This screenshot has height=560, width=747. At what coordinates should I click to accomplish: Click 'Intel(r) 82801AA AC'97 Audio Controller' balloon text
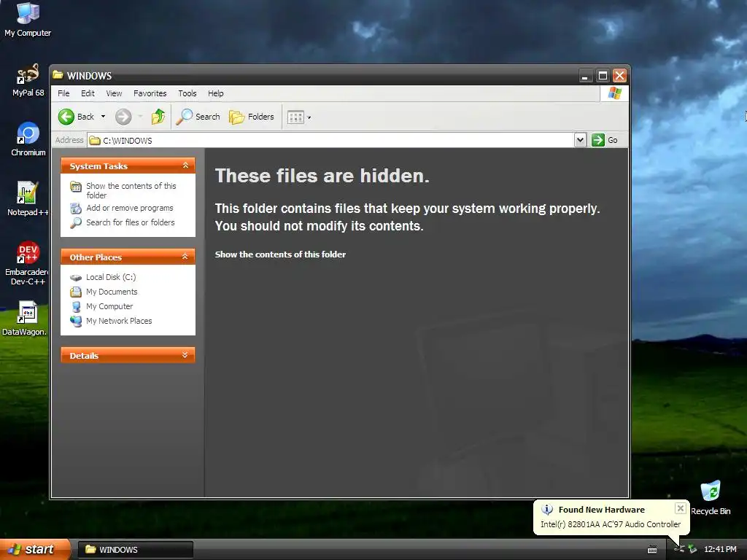(611, 524)
